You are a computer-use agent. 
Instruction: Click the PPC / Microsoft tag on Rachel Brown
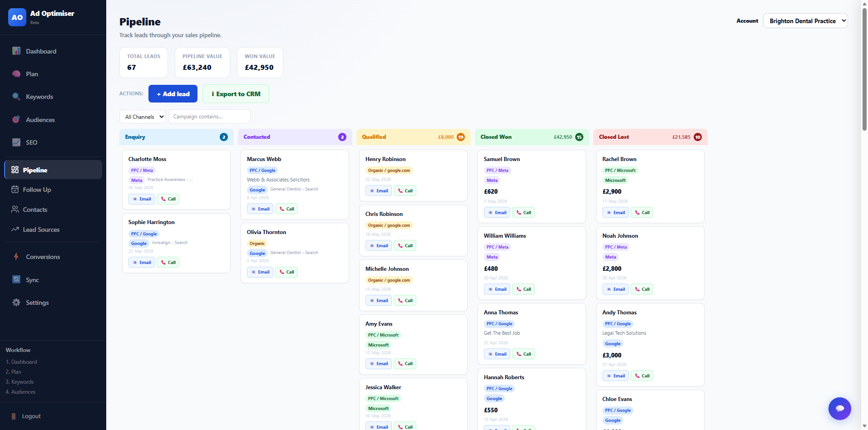pos(620,171)
